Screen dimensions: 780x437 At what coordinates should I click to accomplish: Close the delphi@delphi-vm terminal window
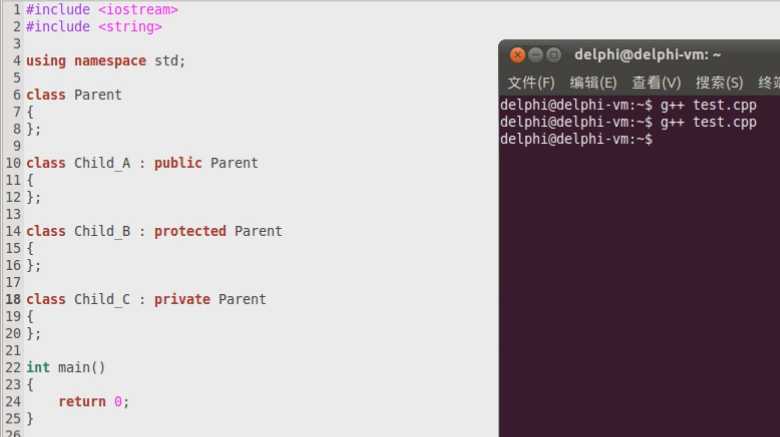click(517, 55)
